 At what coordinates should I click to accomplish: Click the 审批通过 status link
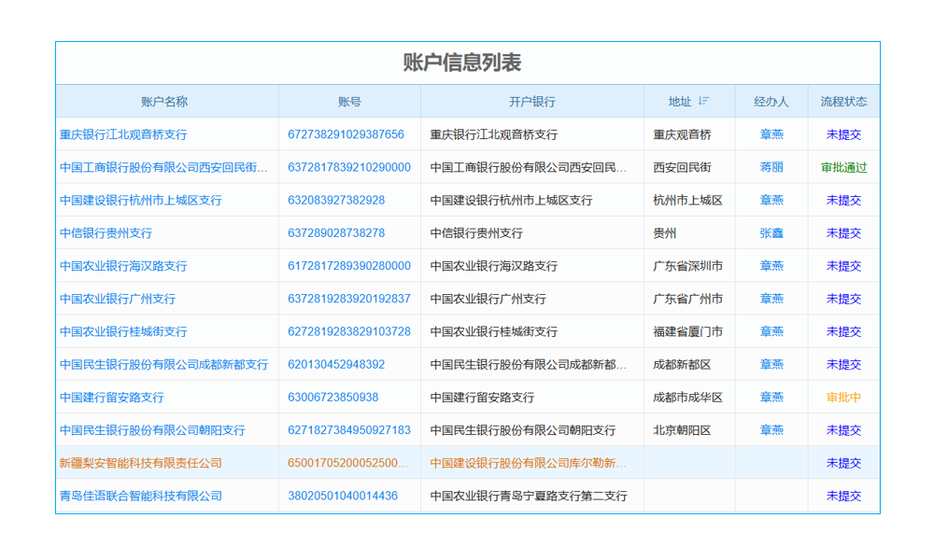coord(843,167)
